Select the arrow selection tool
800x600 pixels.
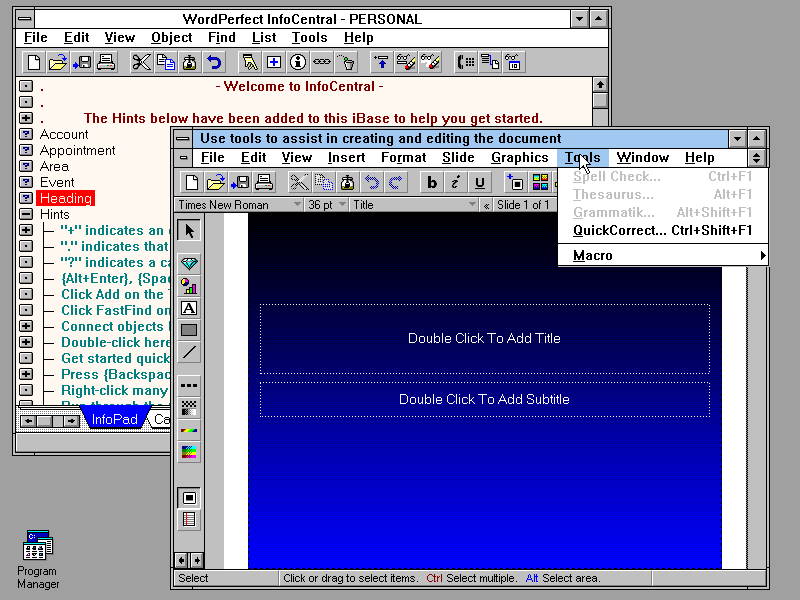point(189,231)
